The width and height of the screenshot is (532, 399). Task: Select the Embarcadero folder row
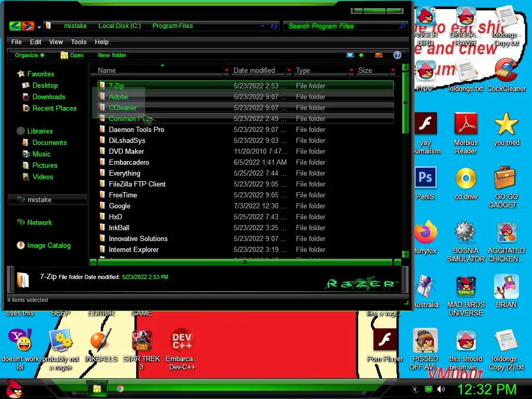click(x=246, y=163)
